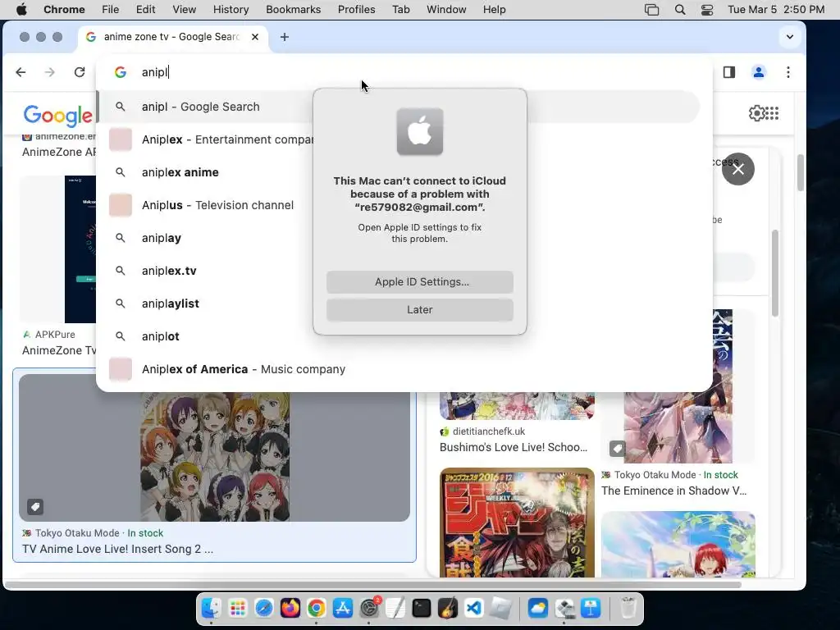Open Weekly Jump magazine cover thumbnail
This screenshot has width=840, height=630.
[x=517, y=523]
